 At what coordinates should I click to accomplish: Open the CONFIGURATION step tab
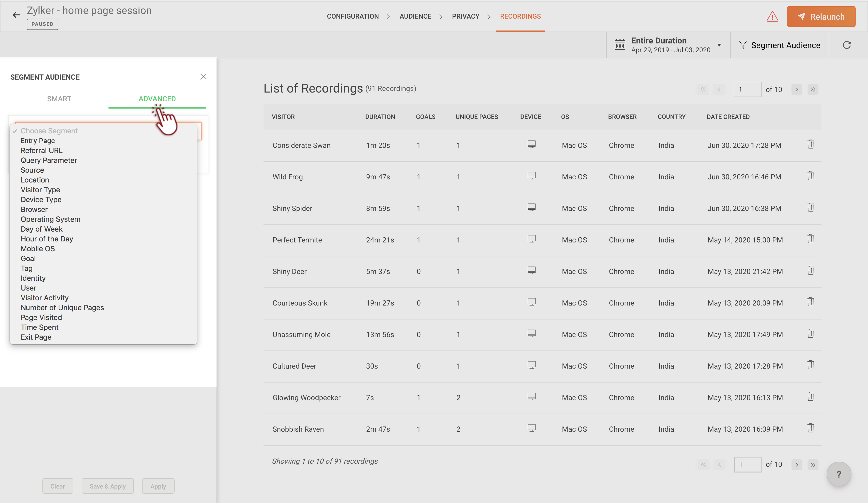(352, 16)
